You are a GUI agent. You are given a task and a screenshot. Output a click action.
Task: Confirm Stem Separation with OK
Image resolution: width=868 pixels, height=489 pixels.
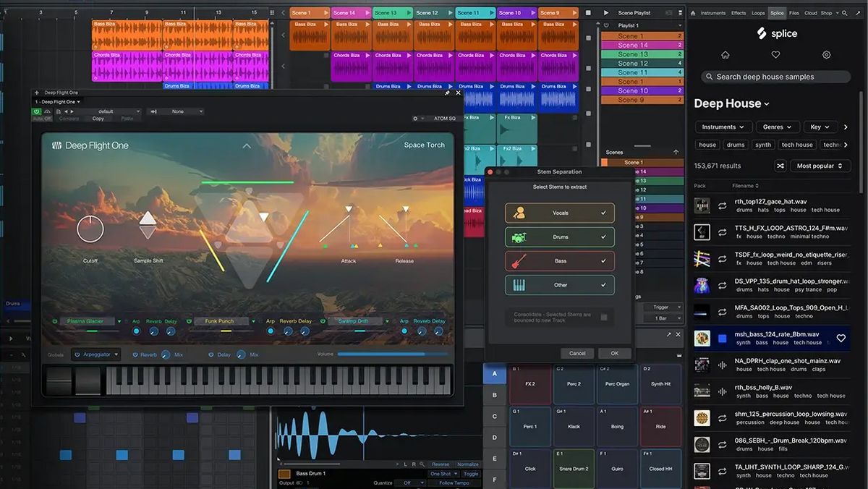point(614,353)
